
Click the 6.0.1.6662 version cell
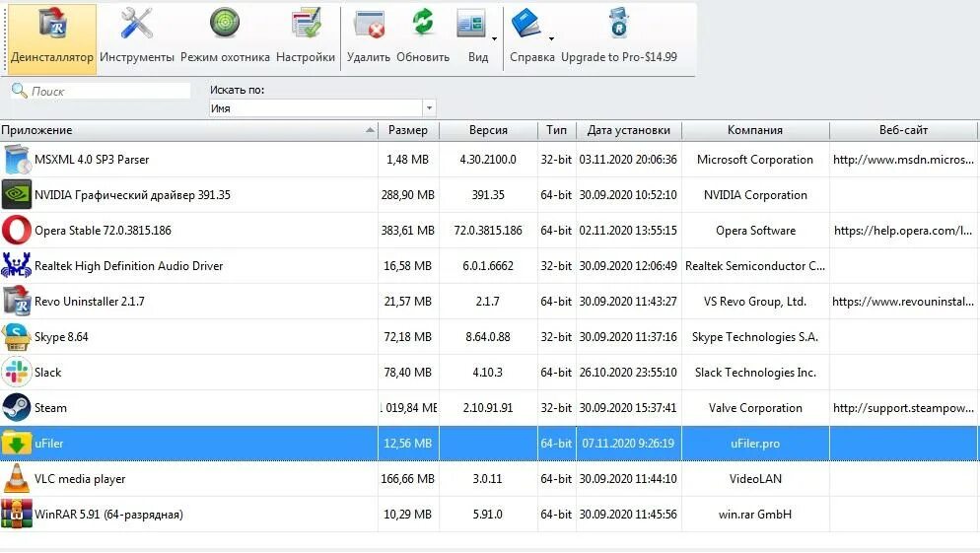coord(488,265)
